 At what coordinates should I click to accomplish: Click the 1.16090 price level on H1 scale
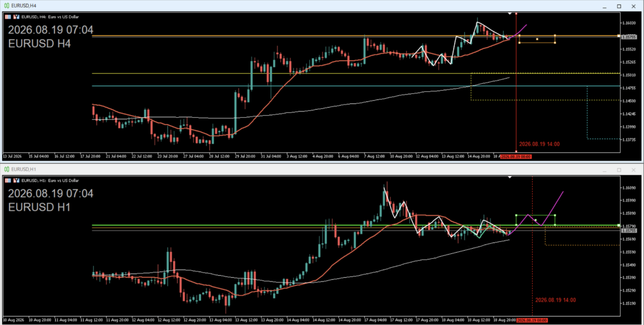click(629, 188)
